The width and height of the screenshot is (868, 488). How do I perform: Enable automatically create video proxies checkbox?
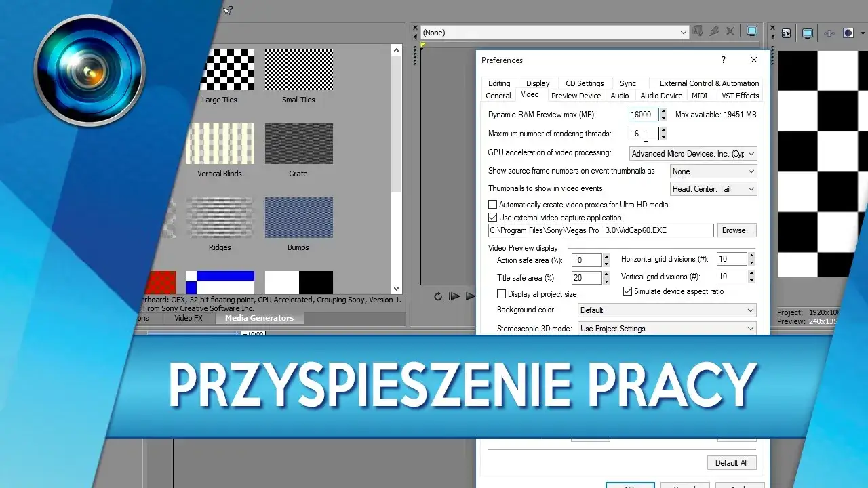(493, 204)
